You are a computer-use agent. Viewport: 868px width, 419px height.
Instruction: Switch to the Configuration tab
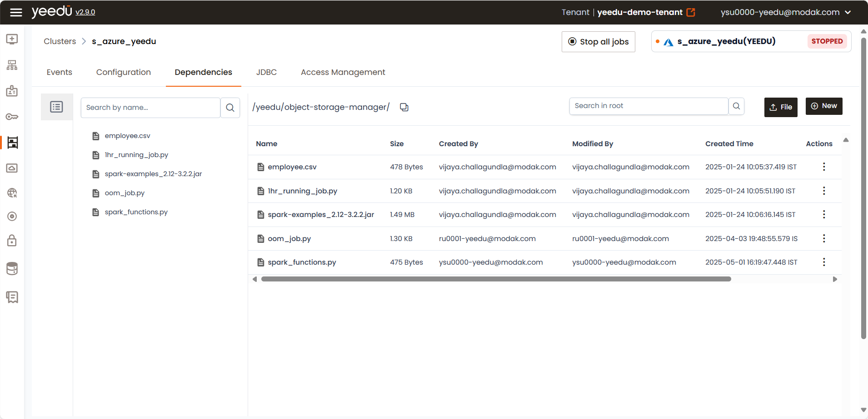(124, 72)
